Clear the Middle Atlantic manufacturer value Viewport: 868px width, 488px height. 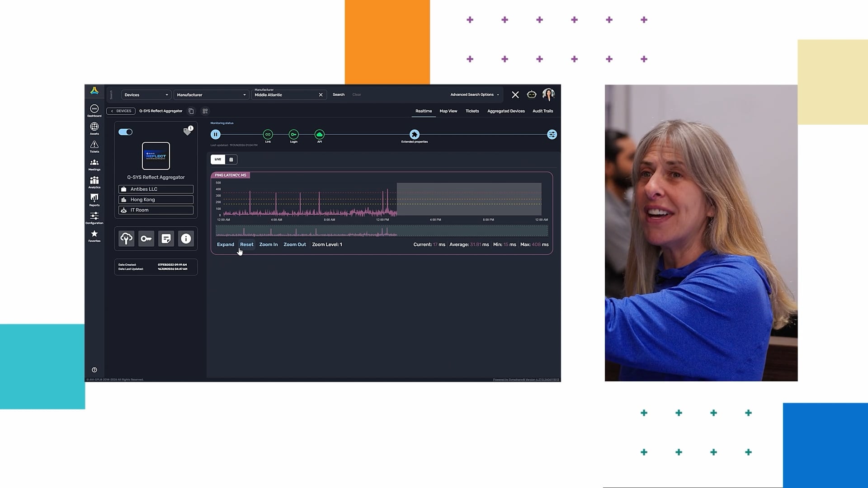point(321,95)
